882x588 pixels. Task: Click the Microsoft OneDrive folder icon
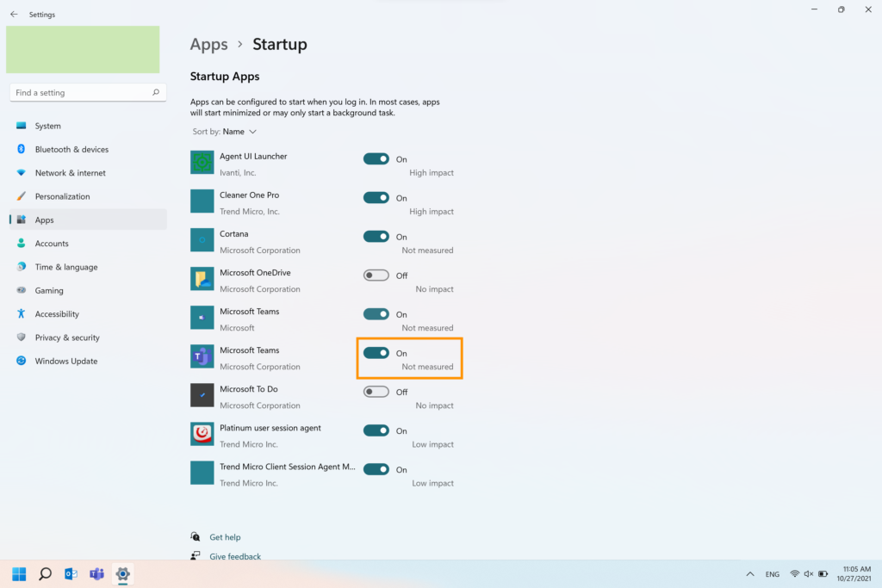(202, 278)
